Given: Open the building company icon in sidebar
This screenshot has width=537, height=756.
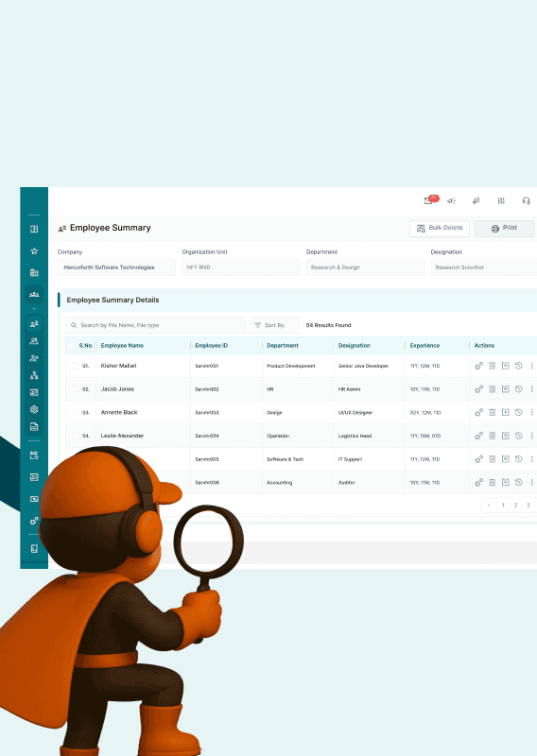Looking at the screenshot, I should point(34,272).
